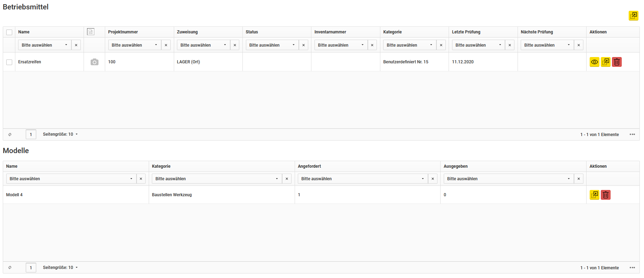
Task: Open Letzte Prüfung filter dropdown
Action: tap(479, 45)
